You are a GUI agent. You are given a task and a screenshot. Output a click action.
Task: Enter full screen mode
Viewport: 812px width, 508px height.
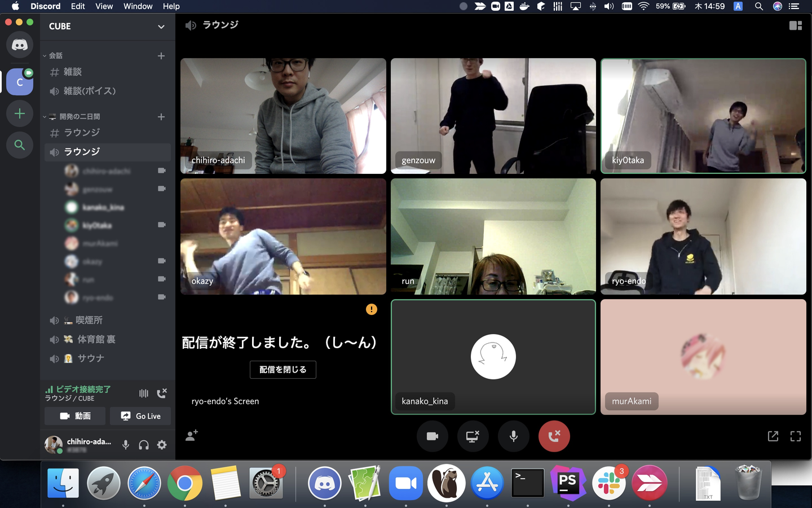click(x=795, y=436)
